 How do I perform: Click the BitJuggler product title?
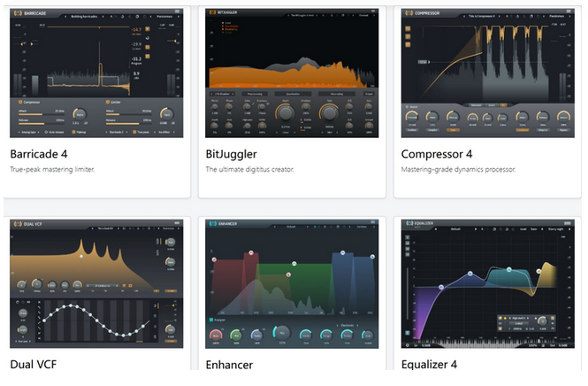(231, 154)
